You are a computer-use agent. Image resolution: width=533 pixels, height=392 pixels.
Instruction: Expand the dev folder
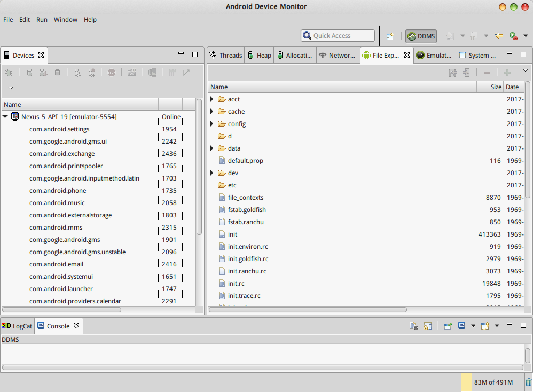click(212, 173)
